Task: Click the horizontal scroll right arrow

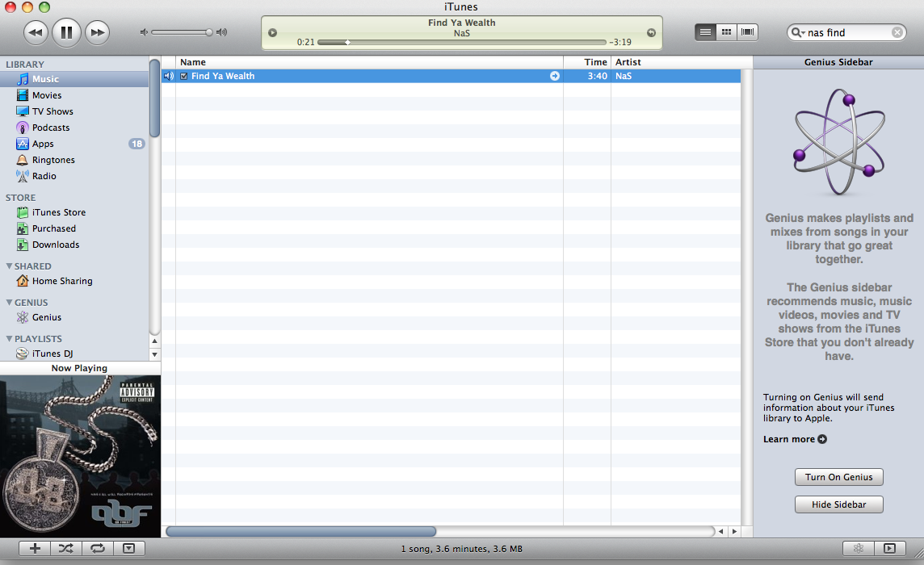Action: coord(734,531)
